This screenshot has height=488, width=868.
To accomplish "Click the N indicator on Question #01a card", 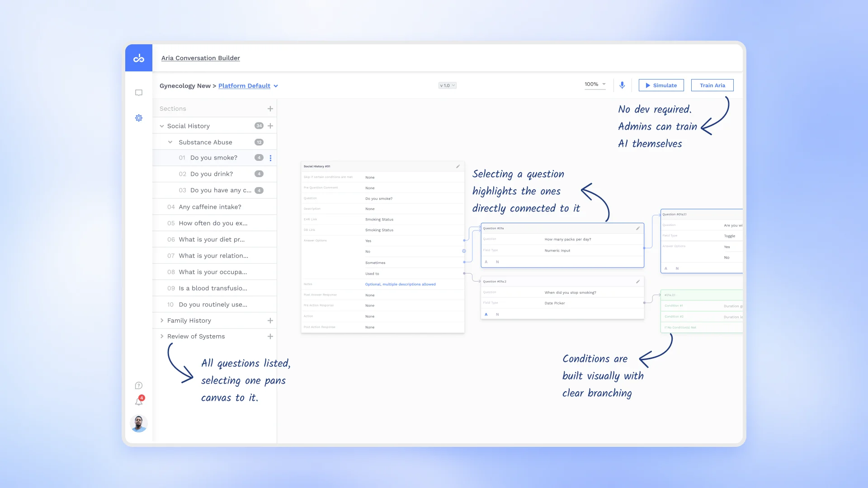I will (497, 262).
